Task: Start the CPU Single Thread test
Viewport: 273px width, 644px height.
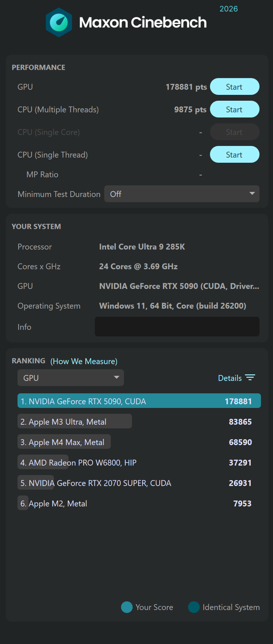Action: [234, 155]
